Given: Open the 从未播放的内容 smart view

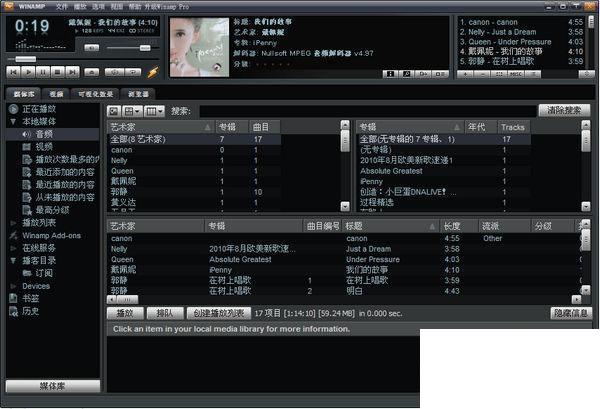Looking at the screenshot, I should point(65,197).
